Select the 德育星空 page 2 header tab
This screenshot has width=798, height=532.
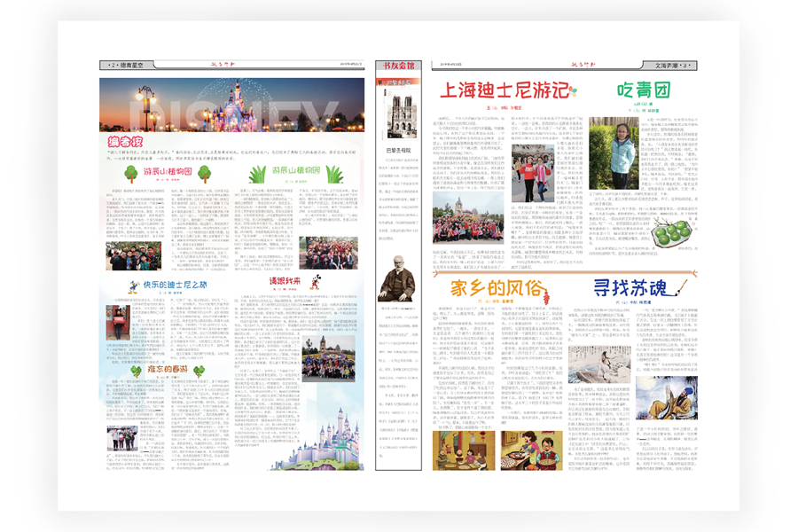point(127,65)
